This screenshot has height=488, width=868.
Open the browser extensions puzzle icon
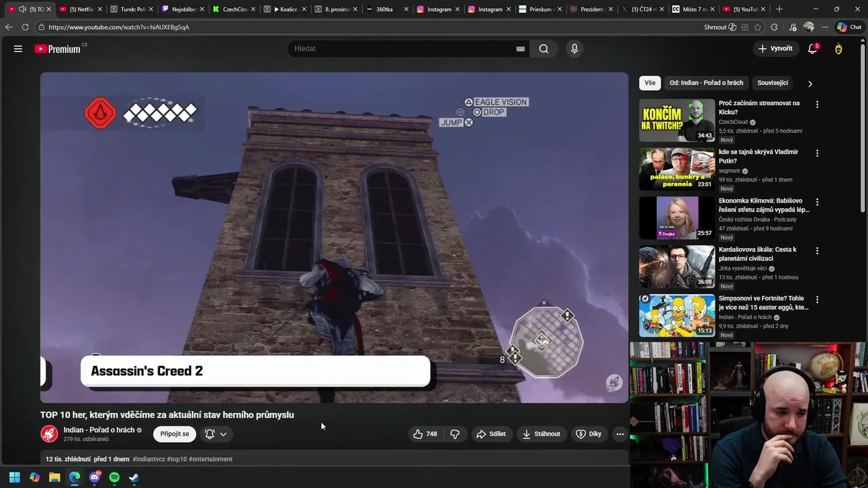774,27
